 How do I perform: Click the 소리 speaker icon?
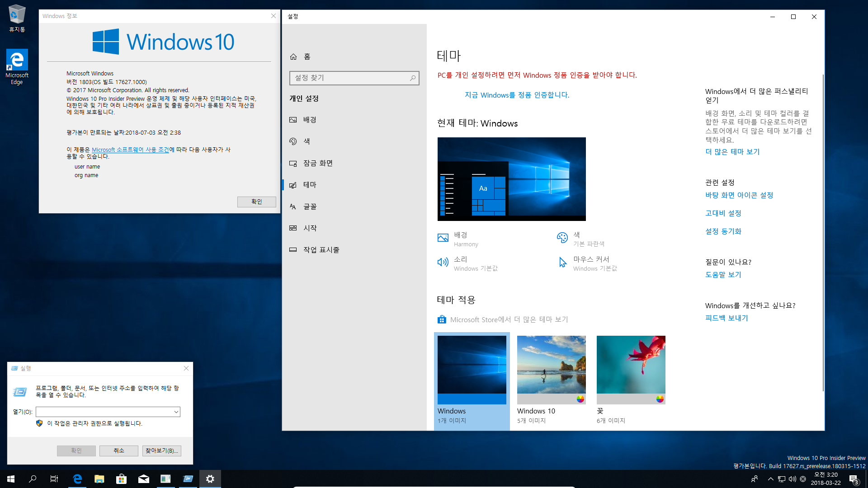coord(443,262)
